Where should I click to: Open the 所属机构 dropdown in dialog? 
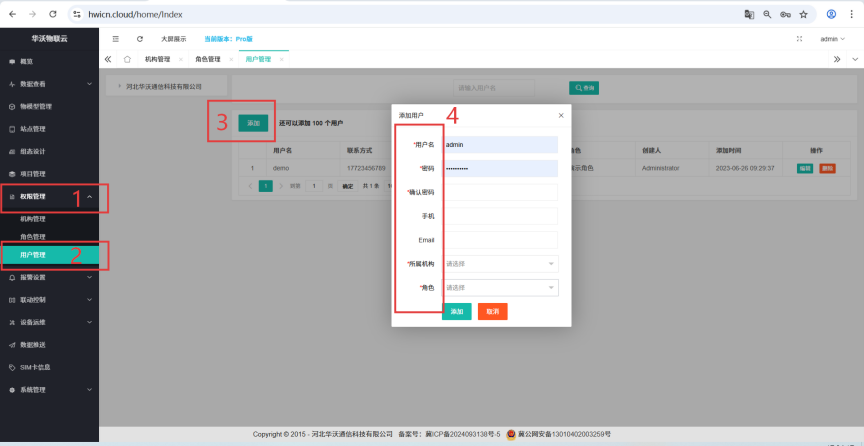500,264
